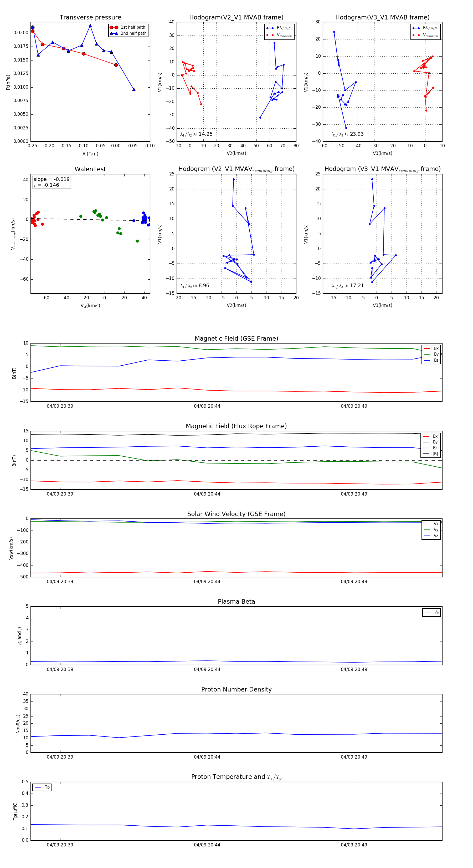The image size is (473, 868).
Task: Click the 'r = -0.146' annotation
Action: tap(47, 185)
